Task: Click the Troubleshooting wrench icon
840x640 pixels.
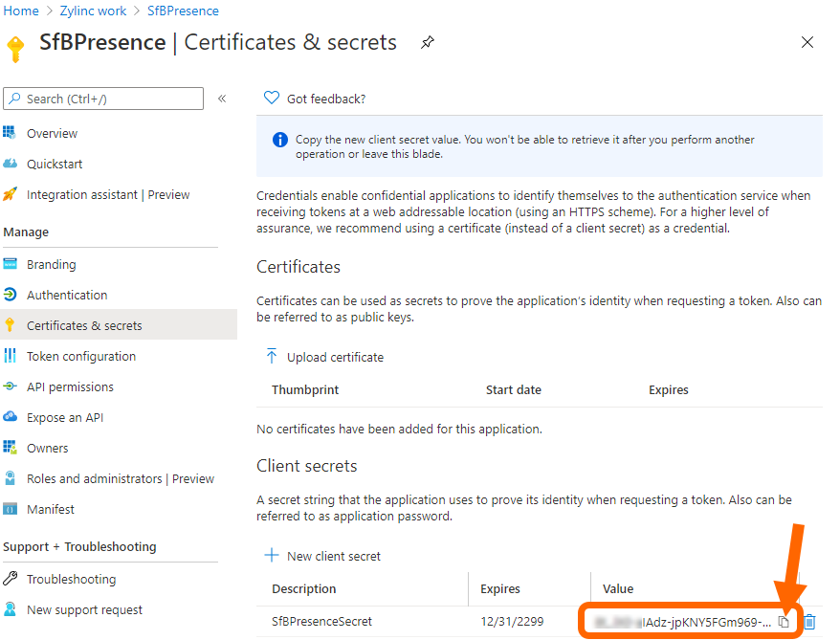Action: pos(11,578)
